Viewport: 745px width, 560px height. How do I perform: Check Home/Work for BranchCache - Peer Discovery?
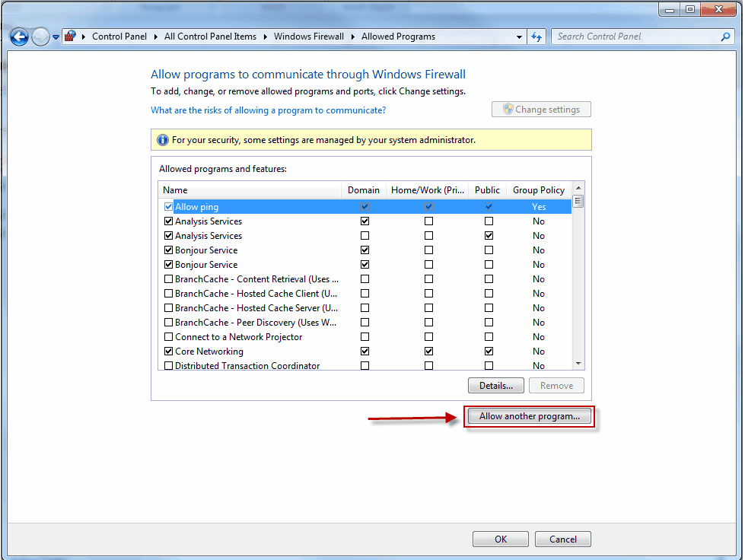tap(428, 323)
